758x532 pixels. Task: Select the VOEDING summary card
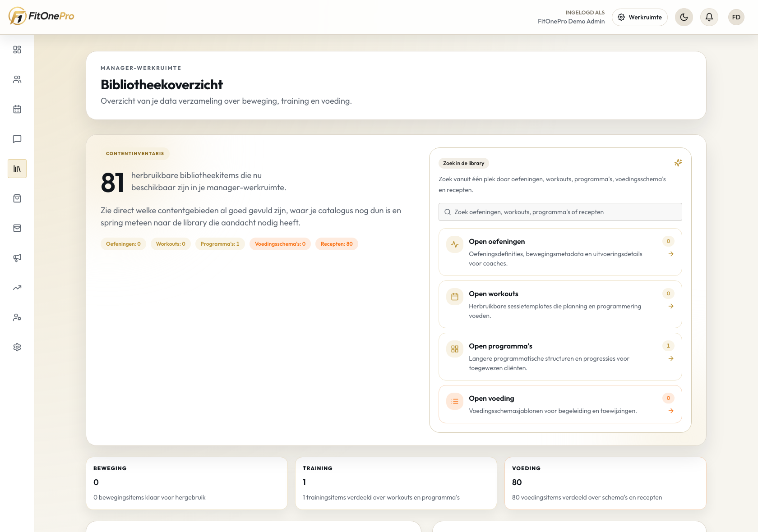pyautogui.click(x=605, y=483)
